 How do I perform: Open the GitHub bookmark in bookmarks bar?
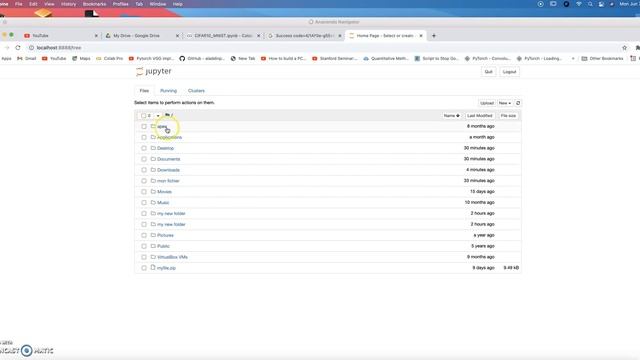click(x=202, y=59)
